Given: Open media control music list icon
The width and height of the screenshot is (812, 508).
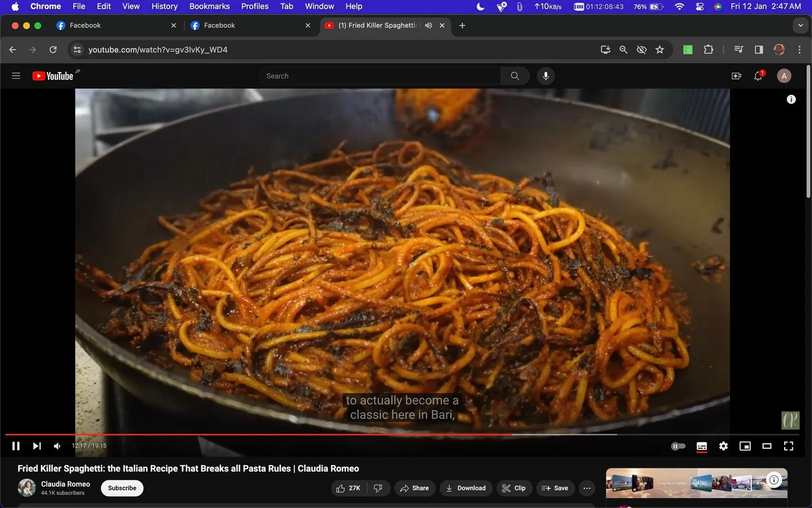Looking at the screenshot, I should (739, 49).
